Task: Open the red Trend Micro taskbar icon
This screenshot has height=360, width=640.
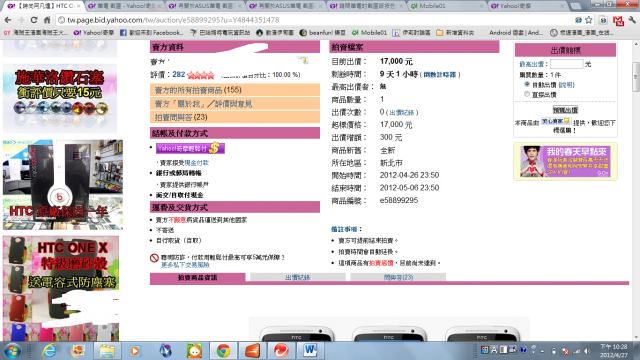Action: (281, 351)
